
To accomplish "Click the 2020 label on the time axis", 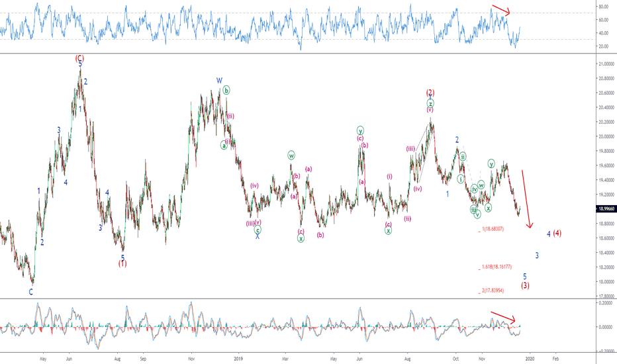I will click(x=530, y=357).
